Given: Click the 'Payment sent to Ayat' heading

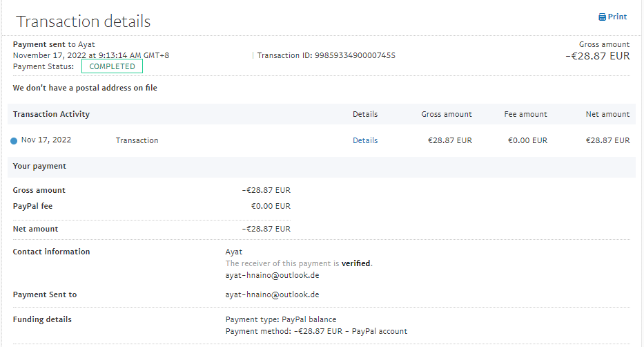Looking at the screenshot, I should click(x=54, y=44).
